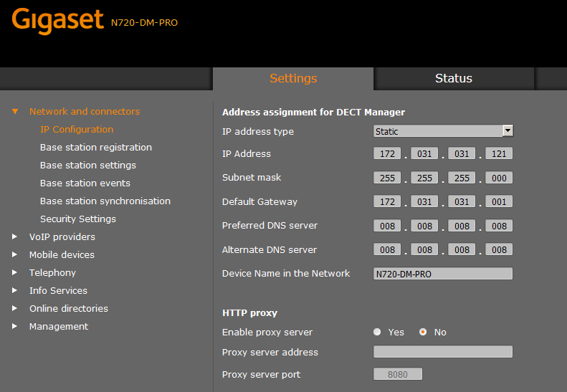Click Proxy server port field
The width and height of the screenshot is (567, 392).
point(398,374)
